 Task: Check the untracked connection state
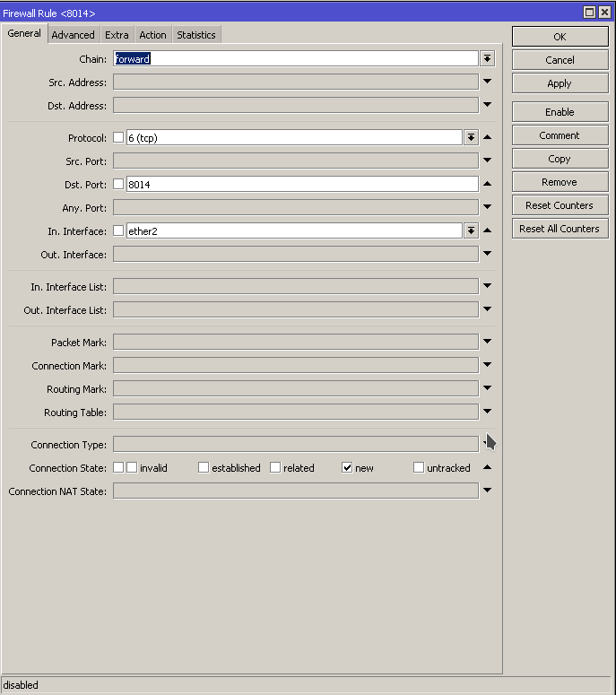(x=419, y=467)
